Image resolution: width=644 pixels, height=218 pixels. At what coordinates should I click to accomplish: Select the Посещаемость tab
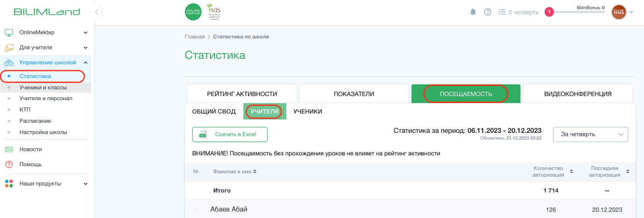pos(466,94)
